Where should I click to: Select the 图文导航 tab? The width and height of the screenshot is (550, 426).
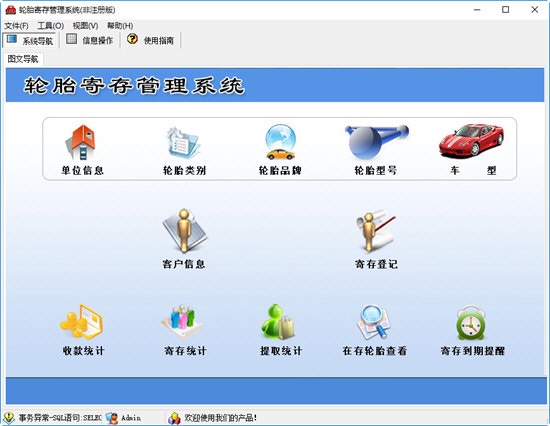pyautogui.click(x=23, y=59)
